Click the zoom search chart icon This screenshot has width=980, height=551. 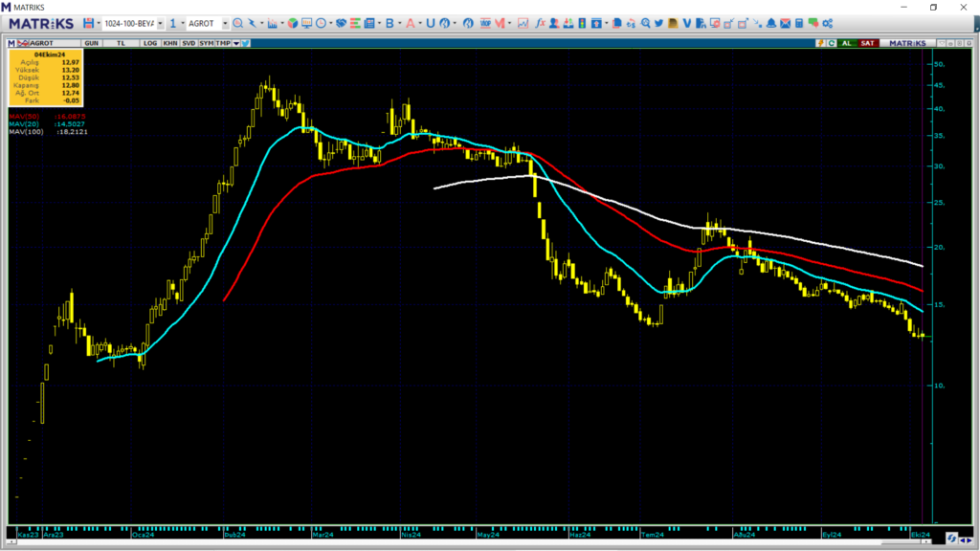[x=645, y=23]
